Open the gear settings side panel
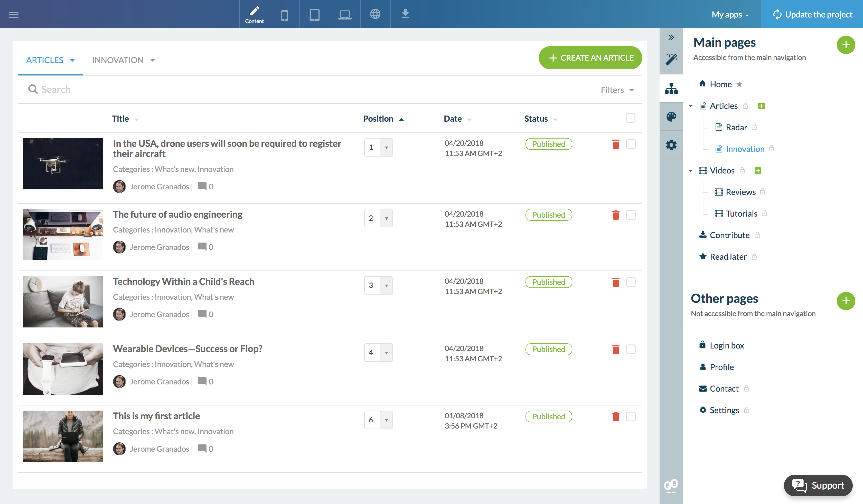863x504 pixels. click(x=671, y=145)
